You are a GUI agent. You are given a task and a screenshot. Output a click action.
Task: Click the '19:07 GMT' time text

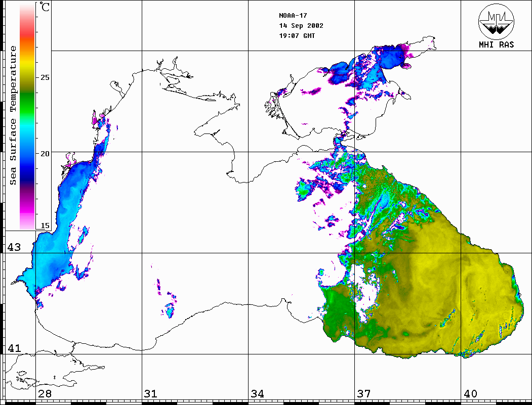[x=297, y=35]
